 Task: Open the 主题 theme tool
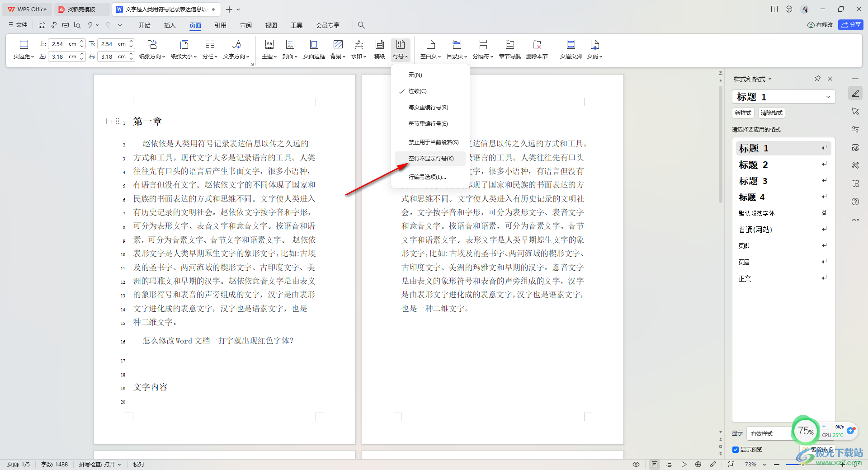[x=269, y=49]
